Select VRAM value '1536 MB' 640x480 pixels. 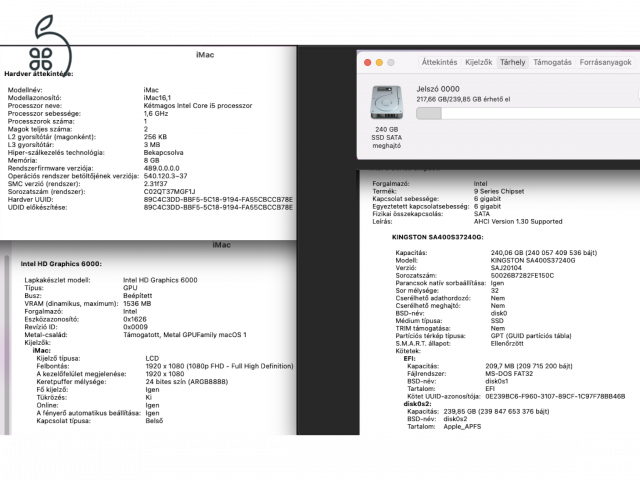[137, 304]
